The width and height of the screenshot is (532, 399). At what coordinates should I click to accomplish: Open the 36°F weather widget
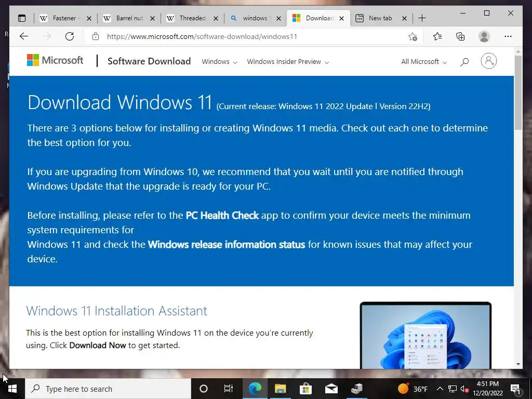click(413, 389)
